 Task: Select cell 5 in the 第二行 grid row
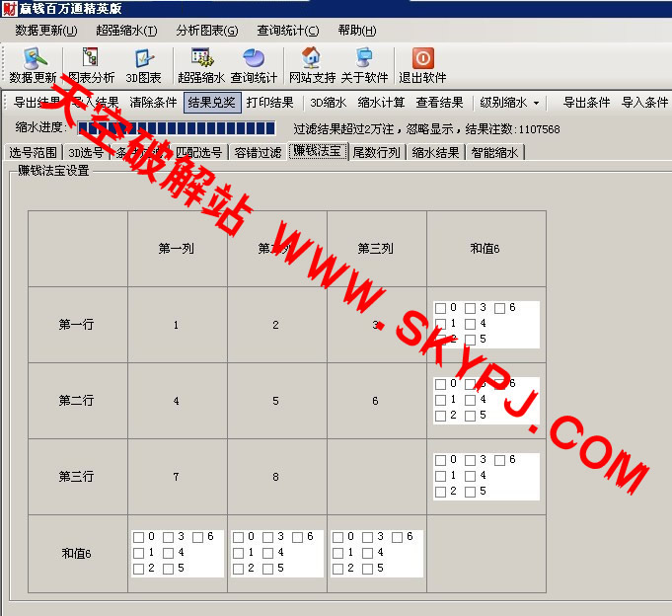[276, 401]
